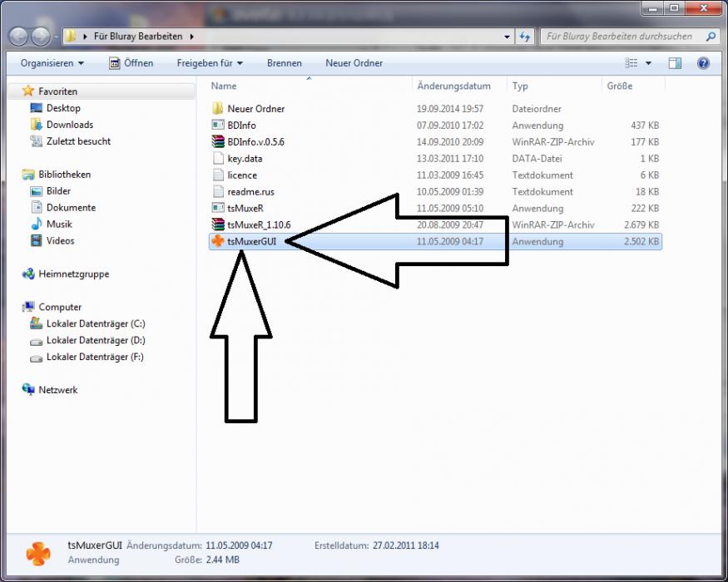Click the refresh button next to address bar
Viewport: 728px width, 582px height.
coord(525,37)
